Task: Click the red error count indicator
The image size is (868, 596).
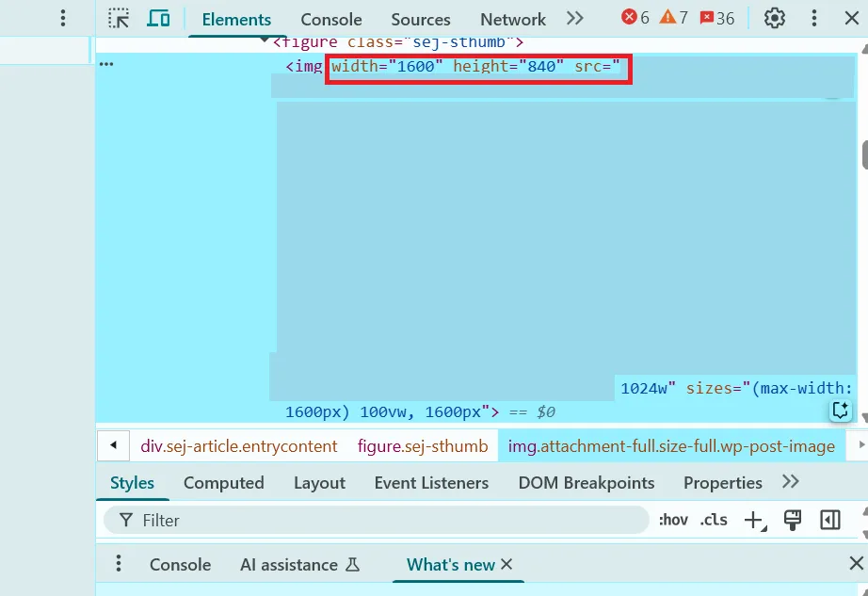Action: pos(635,18)
